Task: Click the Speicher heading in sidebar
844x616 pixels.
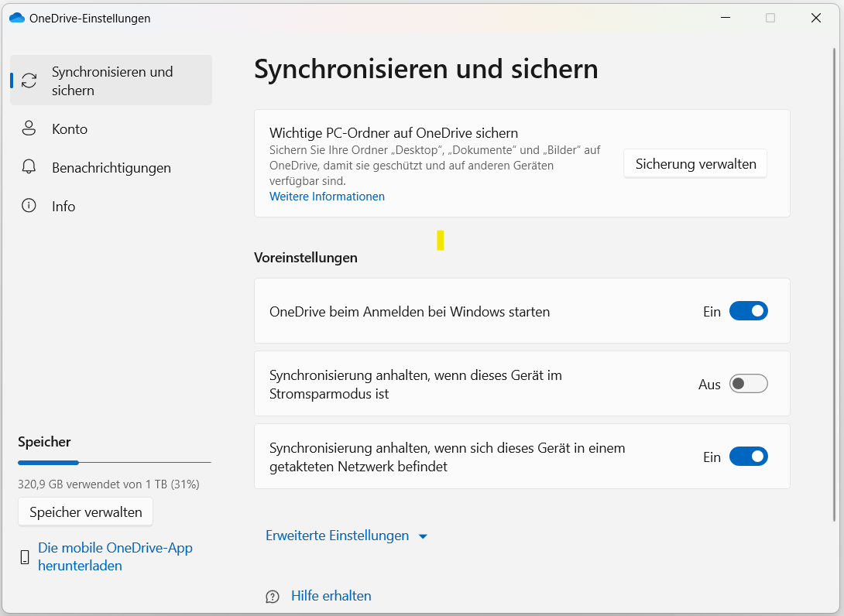Action: [44, 442]
